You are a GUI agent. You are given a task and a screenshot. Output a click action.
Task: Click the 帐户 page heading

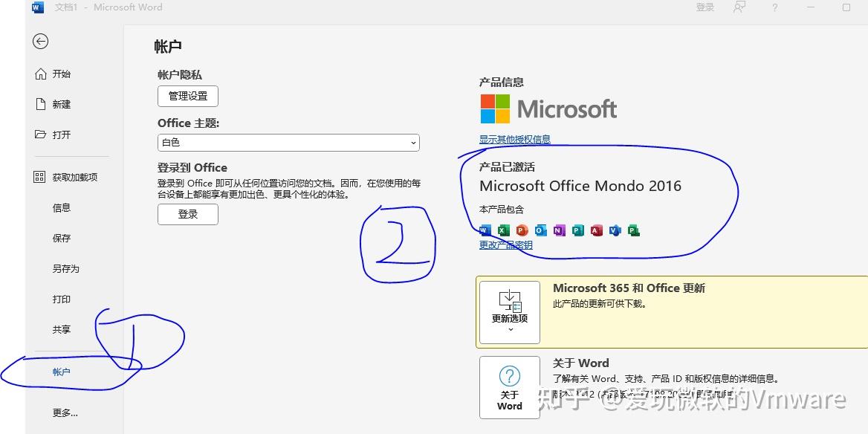coord(168,47)
